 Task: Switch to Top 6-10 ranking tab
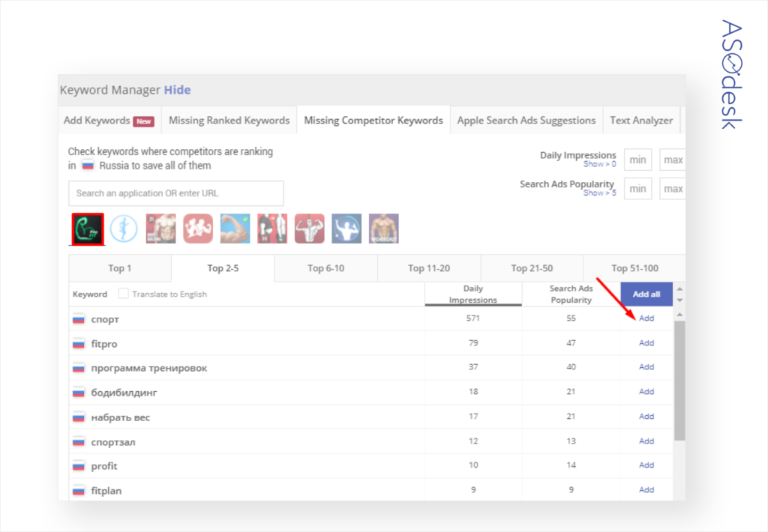(x=325, y=268)
